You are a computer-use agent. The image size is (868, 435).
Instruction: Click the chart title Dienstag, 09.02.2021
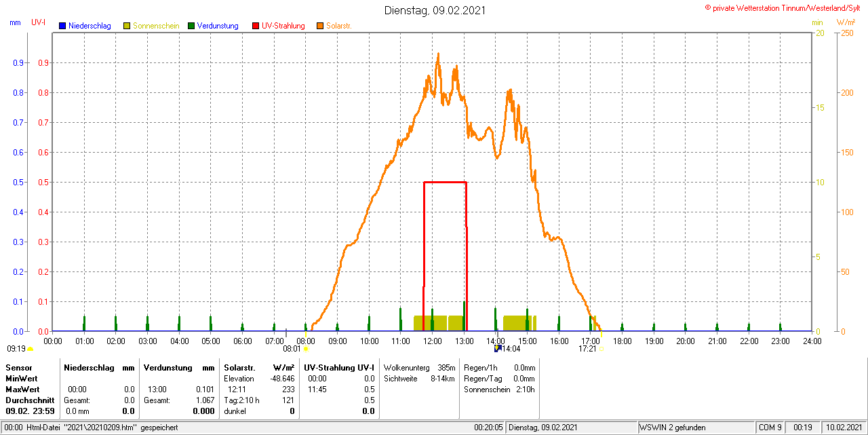[x=435, y=10]
